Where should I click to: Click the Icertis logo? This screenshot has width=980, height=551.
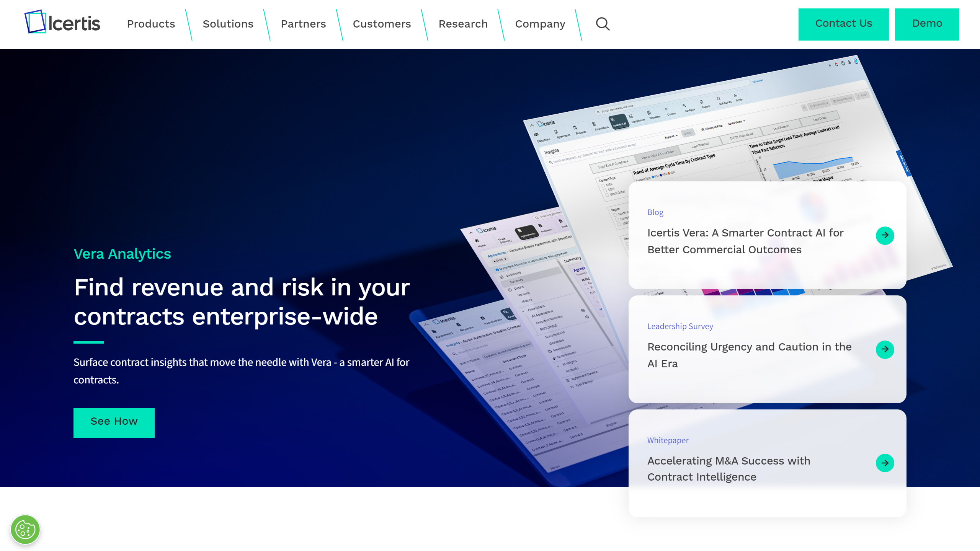(62, 23)
